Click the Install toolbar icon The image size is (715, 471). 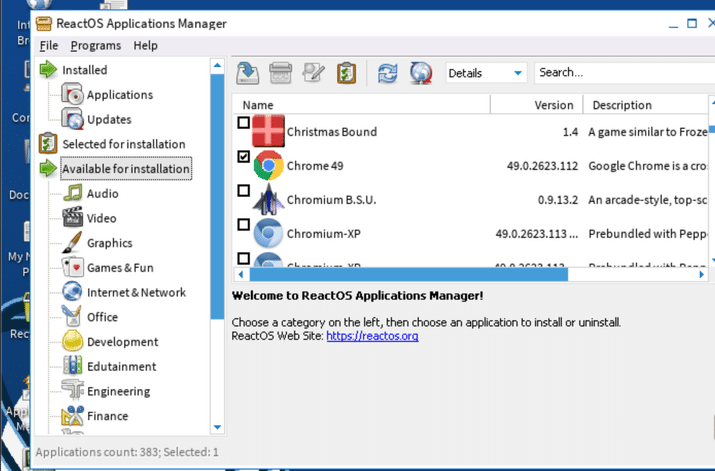click(248, 73)
